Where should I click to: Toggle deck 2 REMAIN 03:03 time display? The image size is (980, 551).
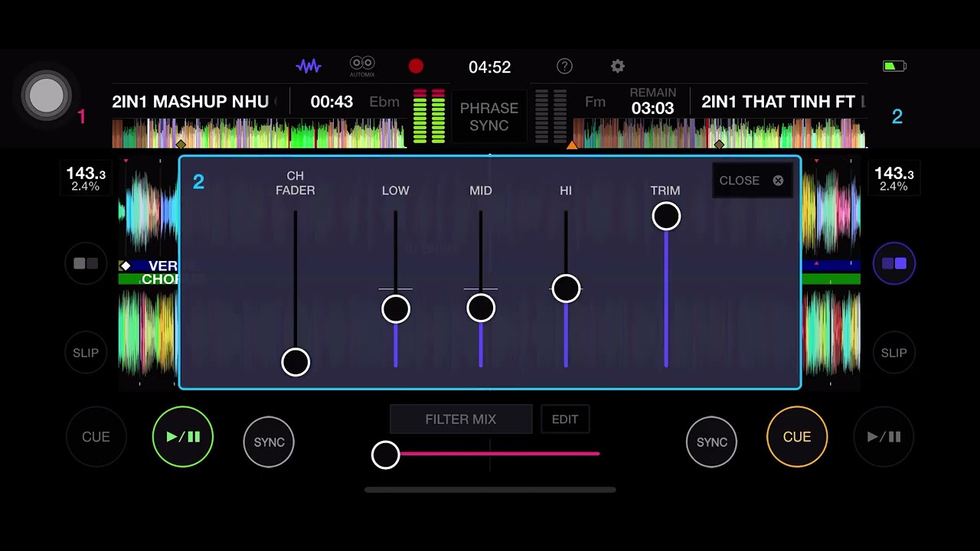pyautogui.click(x=652, y=102)
